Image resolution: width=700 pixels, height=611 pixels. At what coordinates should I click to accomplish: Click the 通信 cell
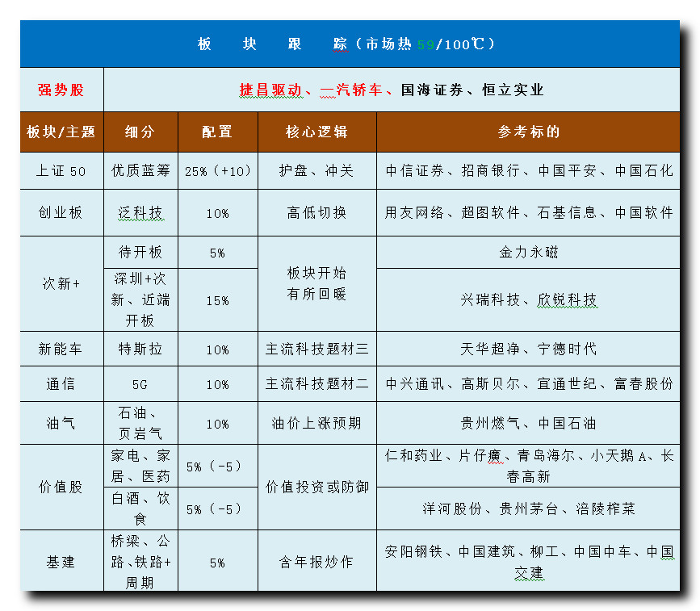[x=61, y=384]
